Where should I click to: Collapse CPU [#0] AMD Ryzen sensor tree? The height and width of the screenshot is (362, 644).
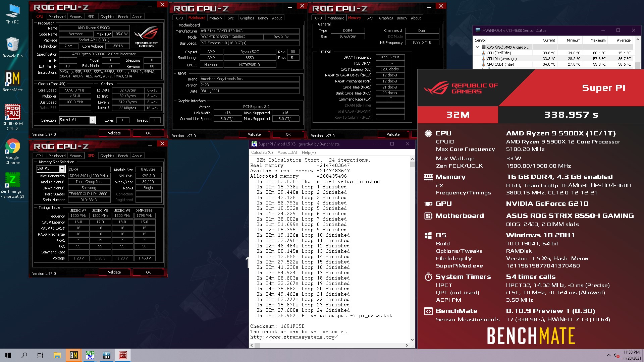pos(477,47)
